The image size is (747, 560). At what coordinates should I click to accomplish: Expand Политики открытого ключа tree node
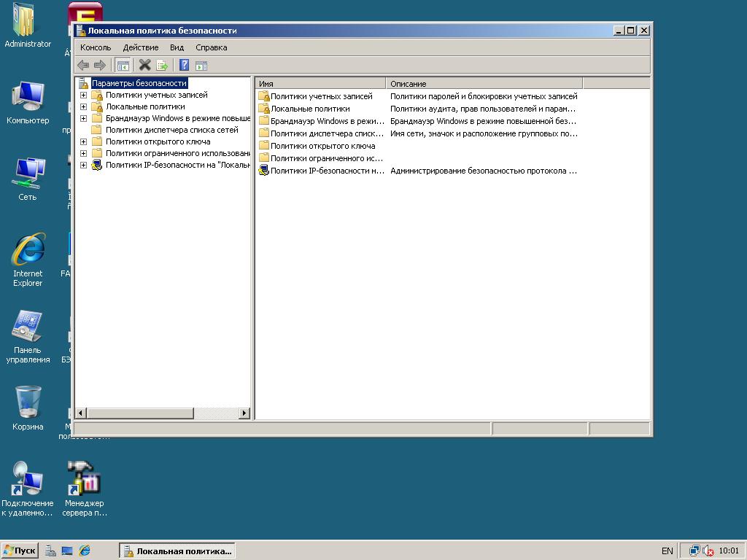83,141
